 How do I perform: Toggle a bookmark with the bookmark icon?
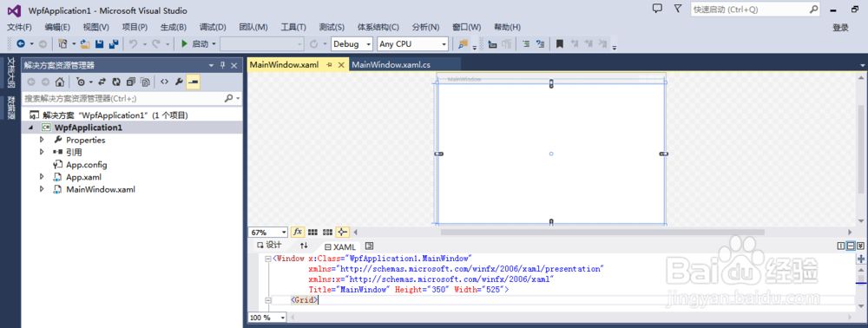click(560, 43)
